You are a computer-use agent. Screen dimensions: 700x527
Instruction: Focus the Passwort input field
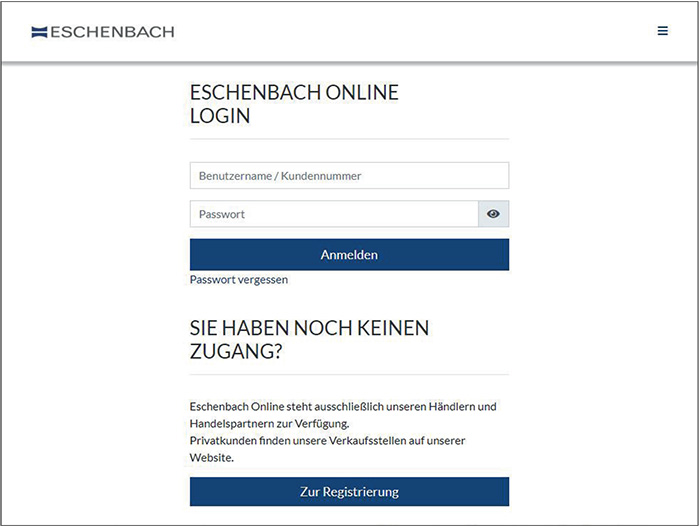tap(334, 214)
